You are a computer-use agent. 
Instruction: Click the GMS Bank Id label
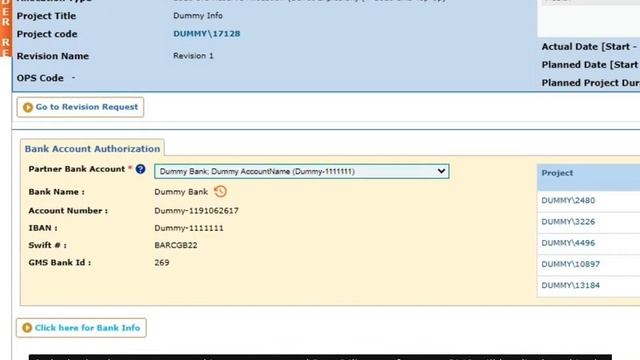(x=60, y=262)
